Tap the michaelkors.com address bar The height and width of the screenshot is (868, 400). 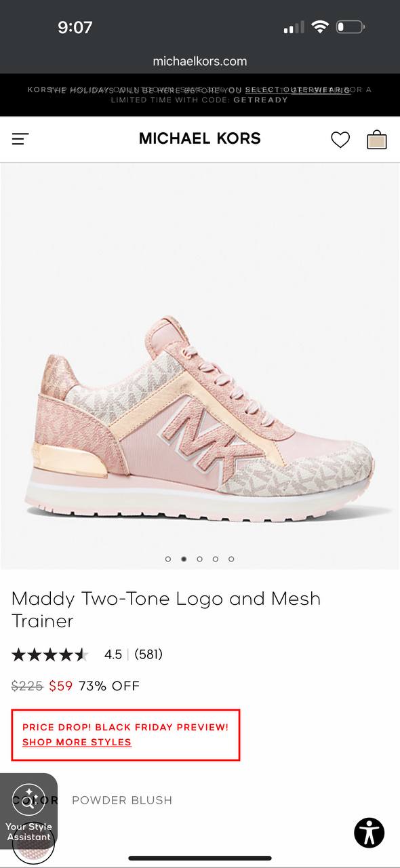click(x=200, y=61)
